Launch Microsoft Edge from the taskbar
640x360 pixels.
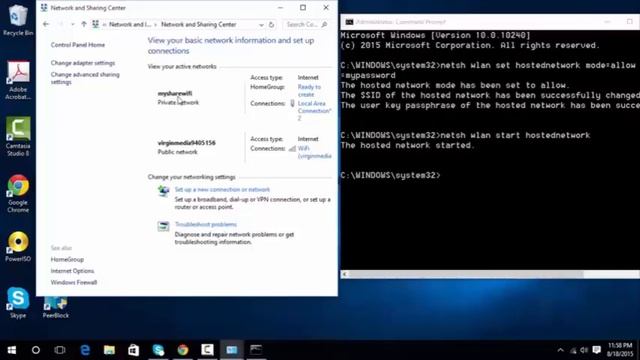pyautogui.click(x=85, y=350)
